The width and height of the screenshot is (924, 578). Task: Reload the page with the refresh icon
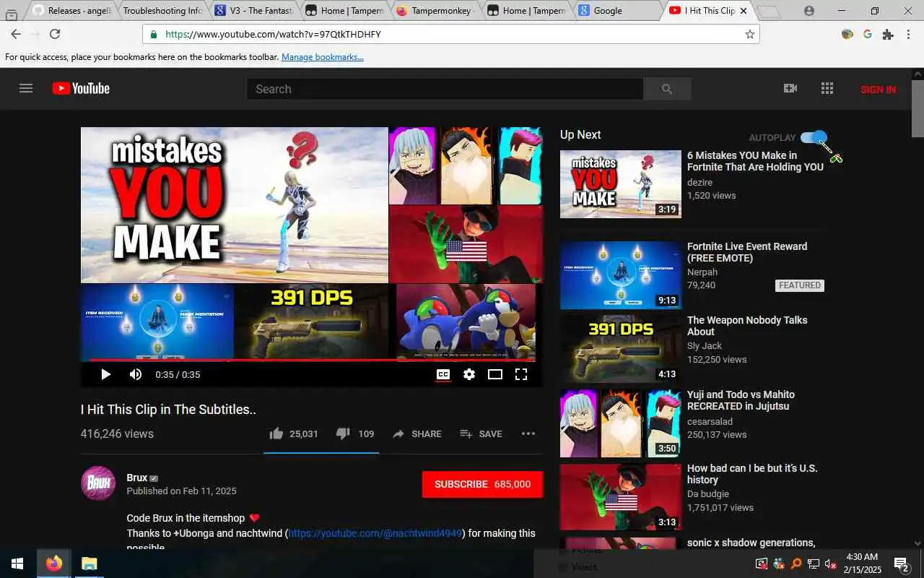(x=55, y=34)
